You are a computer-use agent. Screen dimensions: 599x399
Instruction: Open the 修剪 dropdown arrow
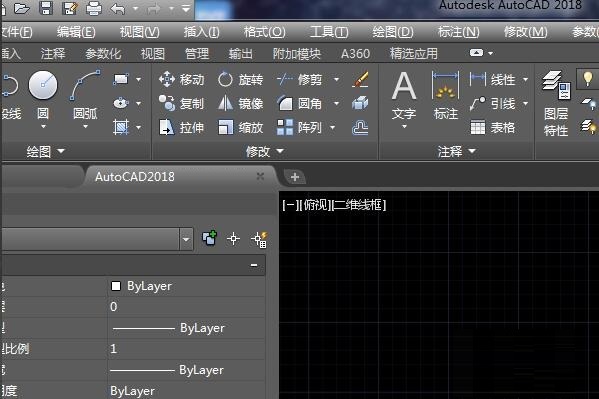pyautogui.click(x=336, y=79)
